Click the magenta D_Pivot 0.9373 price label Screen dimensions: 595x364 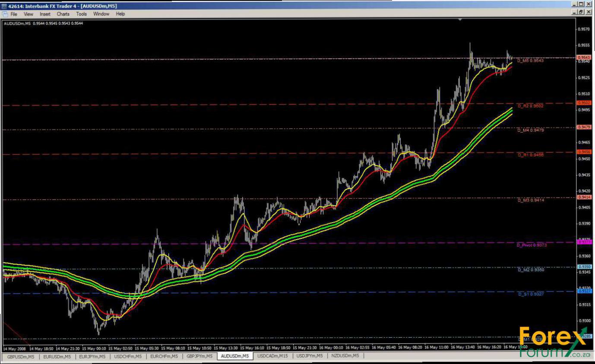tap(532, 245)
